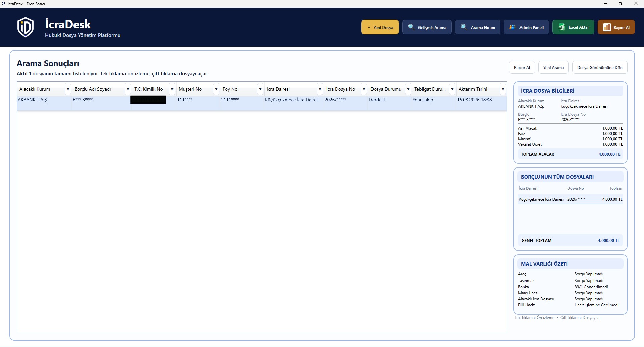Screen dimensions: 644x347
Task: Click 2026/***** file number in table row
Action: 346,103
